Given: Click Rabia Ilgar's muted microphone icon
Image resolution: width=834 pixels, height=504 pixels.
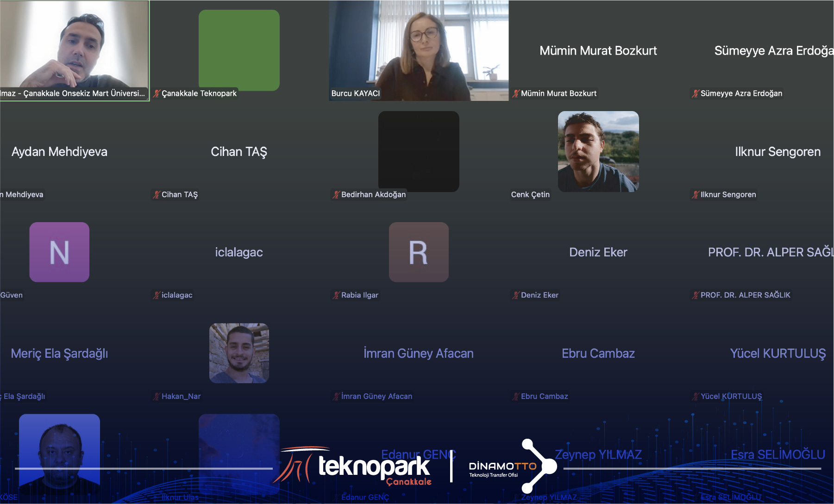Looking at the screenshot, I should pos(336,295).
